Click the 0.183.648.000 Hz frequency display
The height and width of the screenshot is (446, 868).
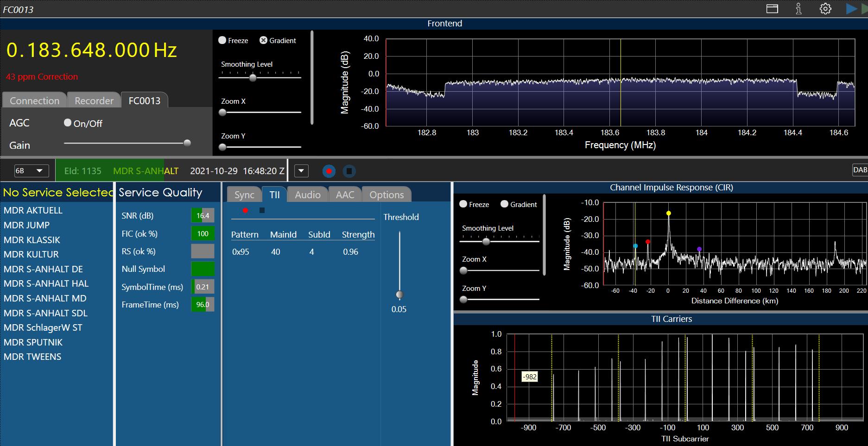tap(92, 50)
